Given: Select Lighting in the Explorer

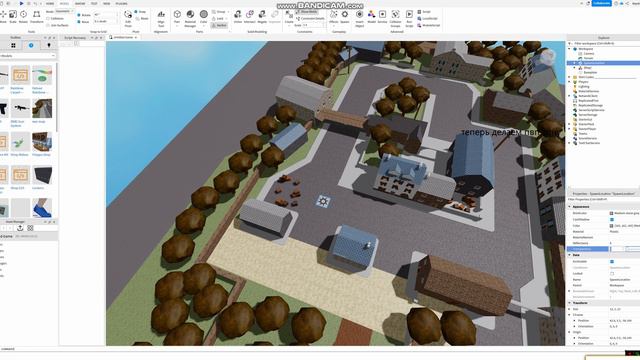Looking at the screenshot, I should [x=584, y=87].
